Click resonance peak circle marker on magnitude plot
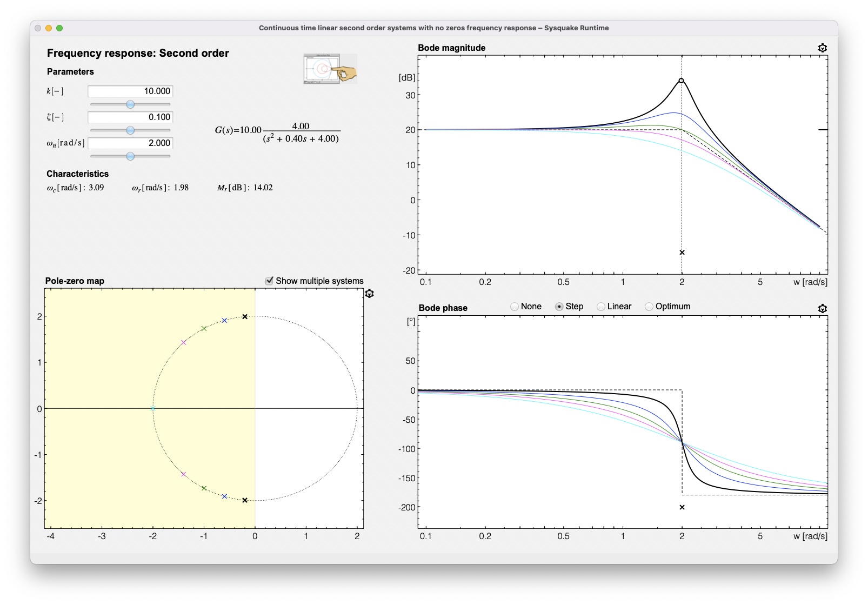The height and width of the screenshot is (604, 868). (x=681, y=81)
